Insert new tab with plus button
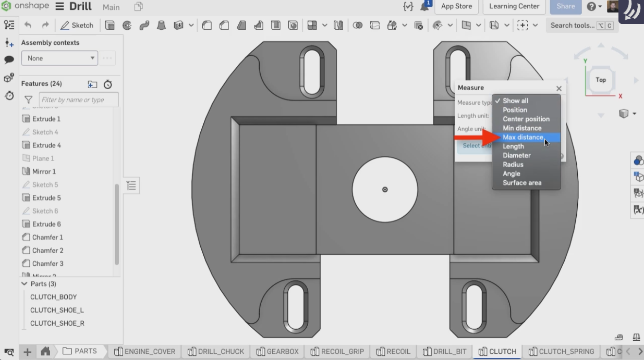This screenshot has height=360, width=644. [x=27, y=352]
